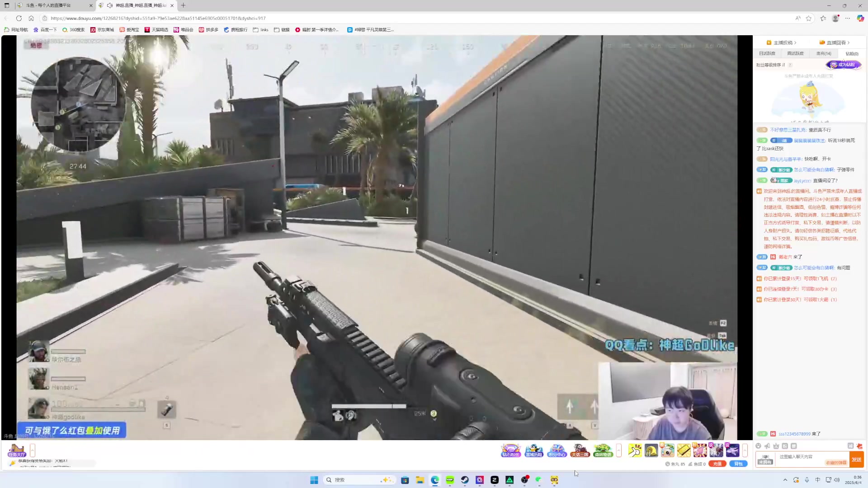Click the Windows taskbar search box
The width and height of the screenshot is (868, 488).
tap(360, 480)
